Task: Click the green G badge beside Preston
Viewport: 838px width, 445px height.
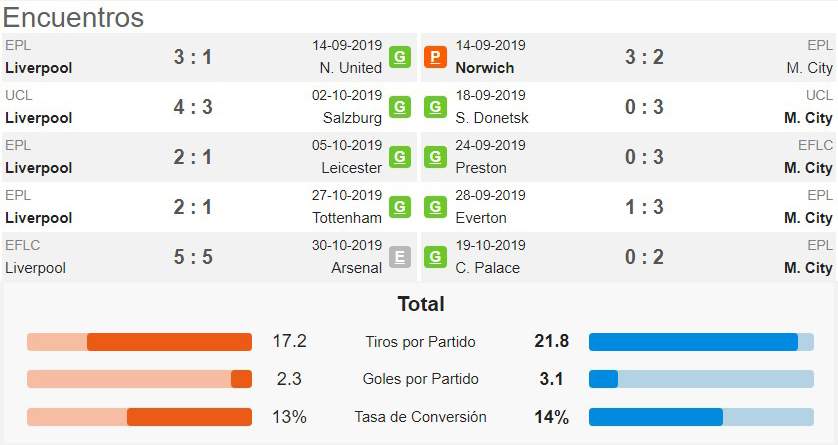Action: coord(435,157)
